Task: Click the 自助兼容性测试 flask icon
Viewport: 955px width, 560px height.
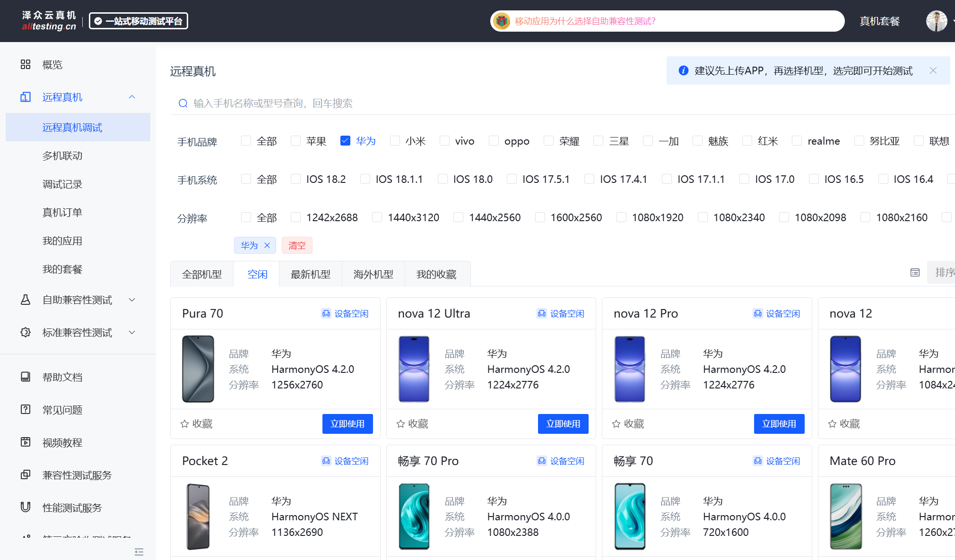Action: (26, 300)
